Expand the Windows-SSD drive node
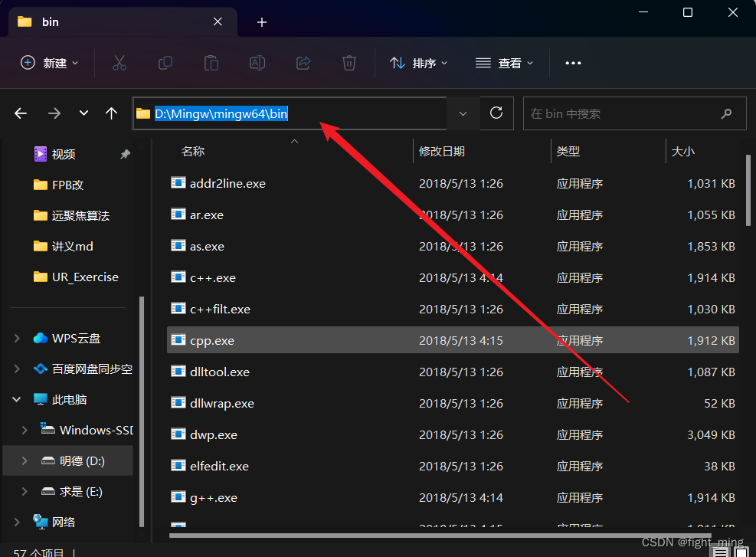 coord(25,430)
